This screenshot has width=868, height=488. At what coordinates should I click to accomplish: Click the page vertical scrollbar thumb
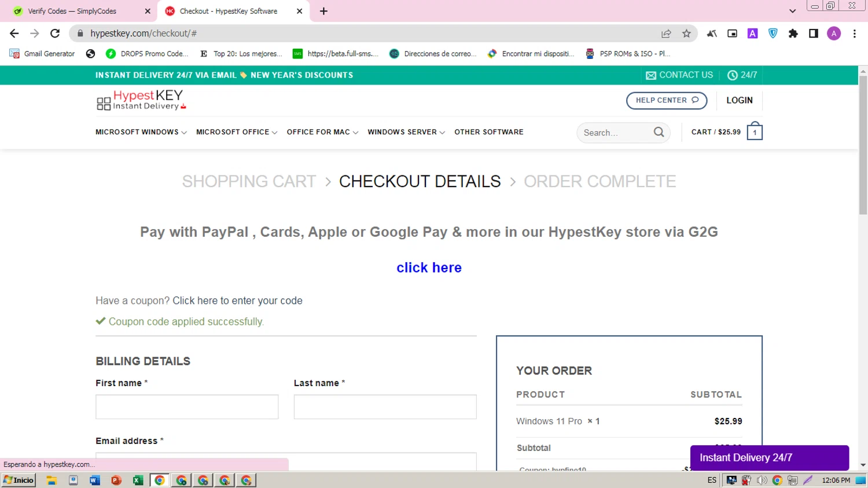863,145
